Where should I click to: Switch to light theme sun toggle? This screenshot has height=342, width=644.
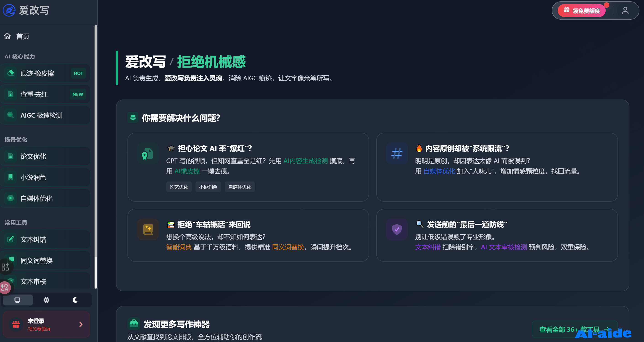[x=46, y=300]
